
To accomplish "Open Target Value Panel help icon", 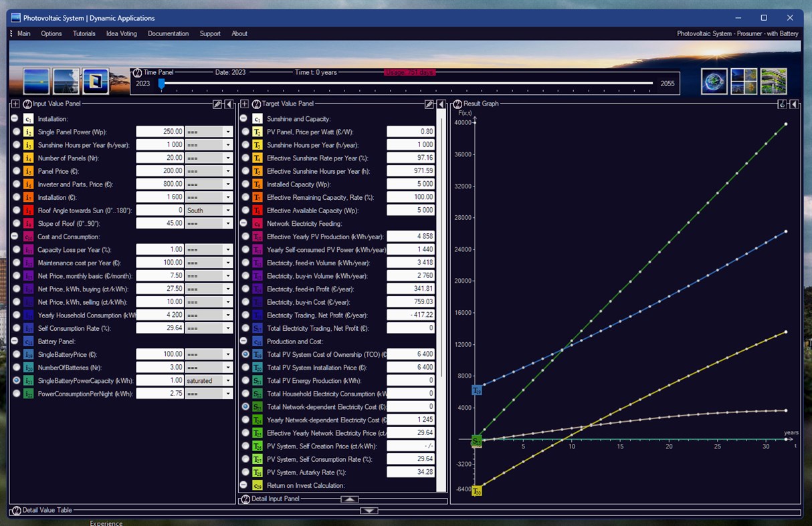I will point(256,104).
